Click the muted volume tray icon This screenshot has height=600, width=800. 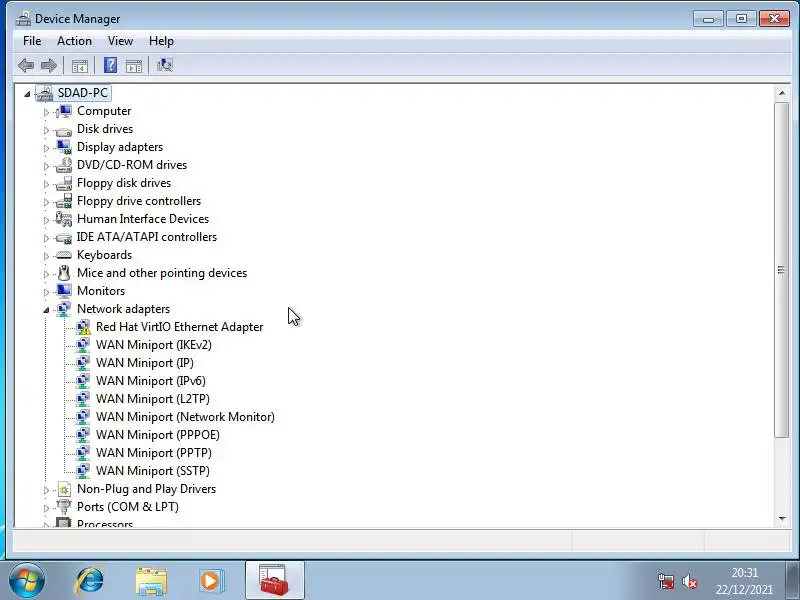point(690,581)
